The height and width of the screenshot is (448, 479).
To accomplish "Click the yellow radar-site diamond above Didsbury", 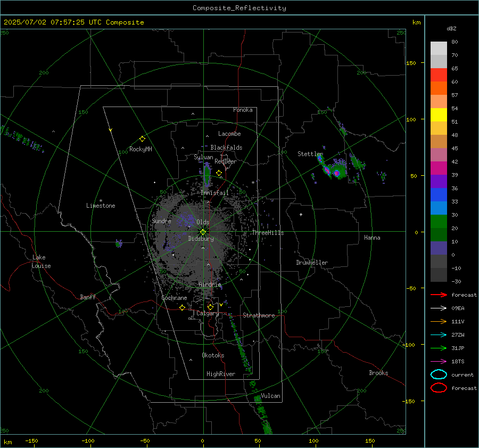I will point(203,232).
